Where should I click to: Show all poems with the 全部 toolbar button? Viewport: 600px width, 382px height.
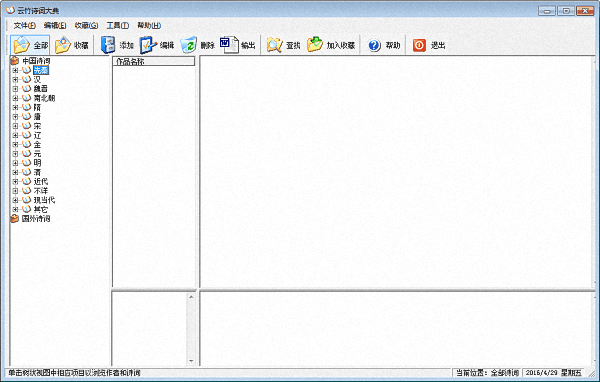coord(30,45)
